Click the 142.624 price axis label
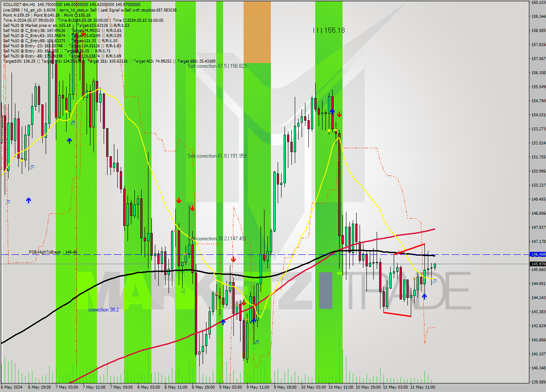Screen dimensions: 546x392 pyautogui.click(x=538, y=326)
